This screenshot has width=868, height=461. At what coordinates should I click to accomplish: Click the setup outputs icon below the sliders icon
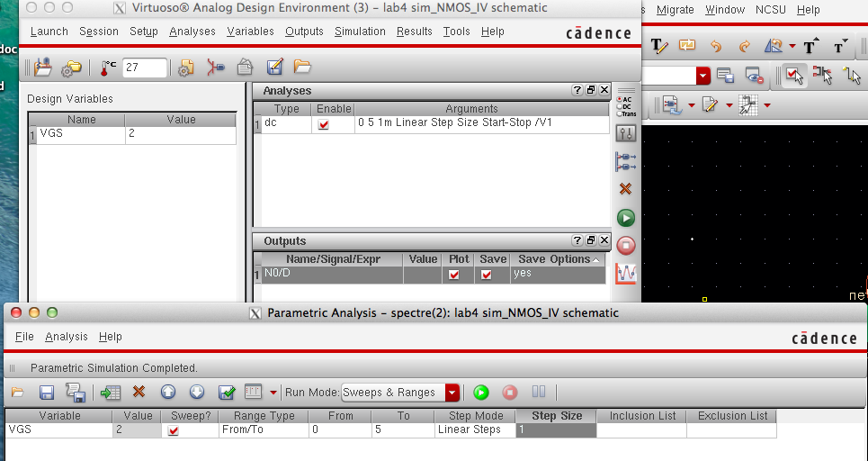point(626,162)
